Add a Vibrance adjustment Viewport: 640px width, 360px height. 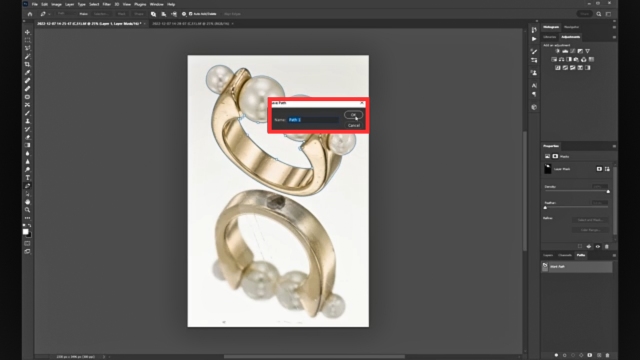tap(588, 51)
